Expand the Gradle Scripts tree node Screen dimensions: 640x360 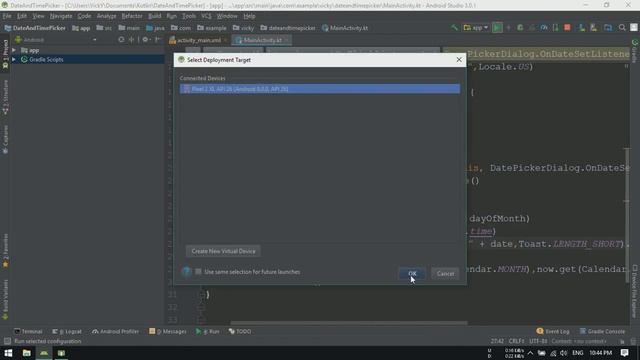[x=14, y=59]
